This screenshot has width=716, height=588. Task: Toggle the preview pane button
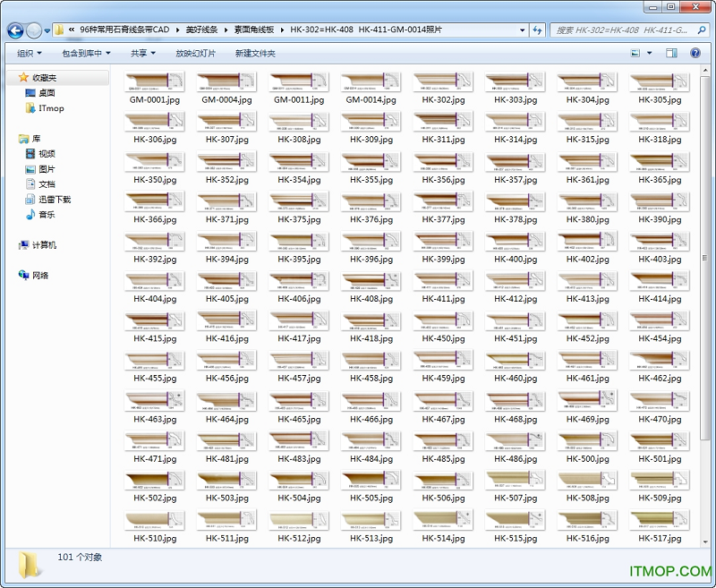pos(672,54)
